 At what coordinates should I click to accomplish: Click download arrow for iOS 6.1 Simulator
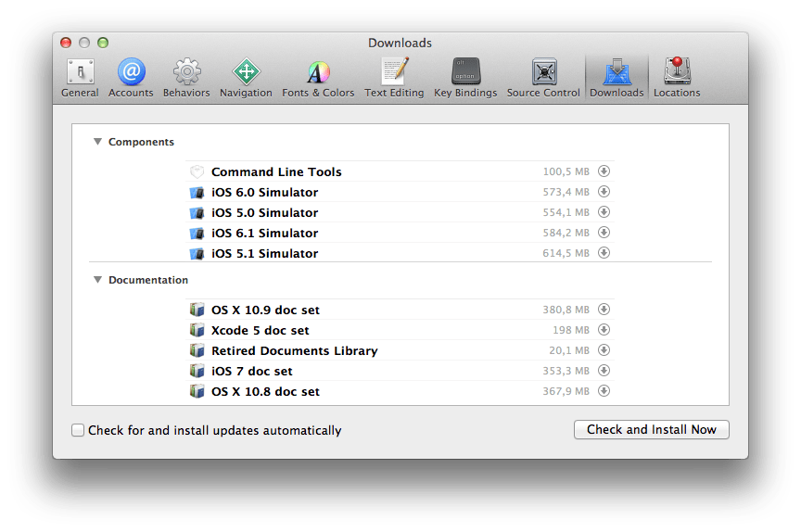604,233
